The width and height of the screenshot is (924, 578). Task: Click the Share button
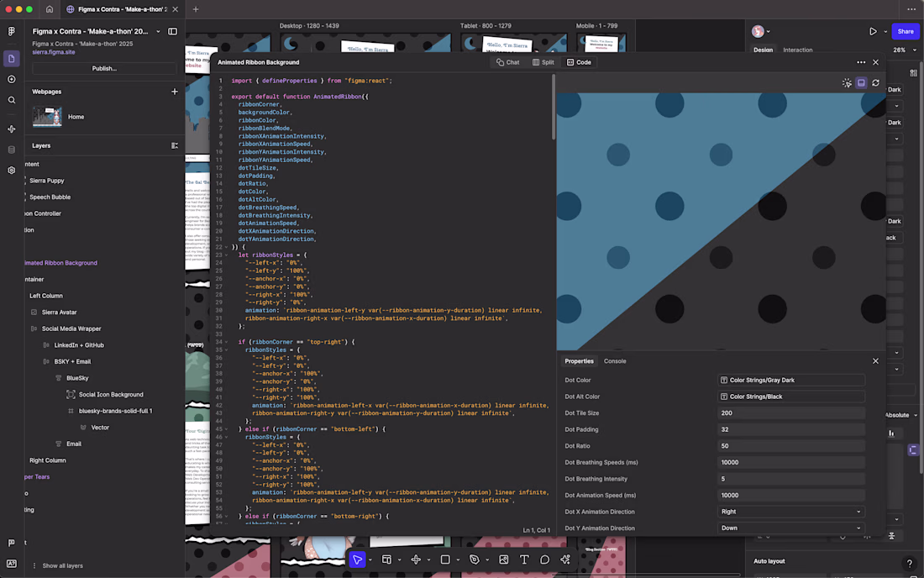pos(906,31)
